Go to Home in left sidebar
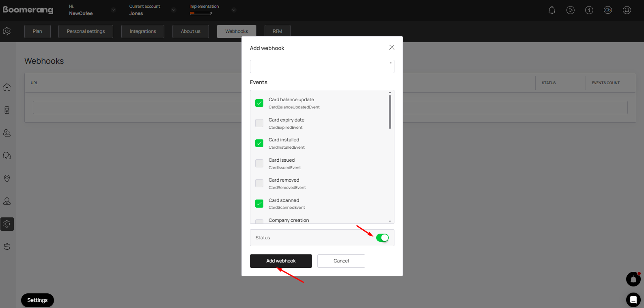Image resolution: width=644 pixels, height=308 pixels. [x=7, y=87]
